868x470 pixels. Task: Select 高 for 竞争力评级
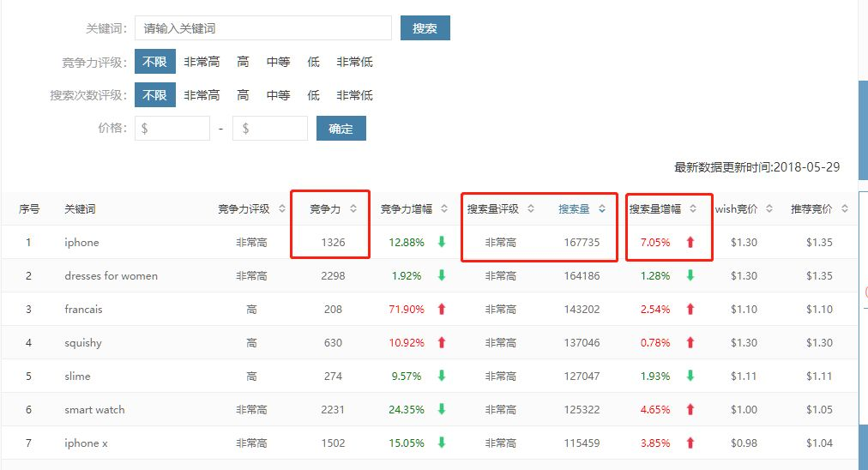coord(243,62)
